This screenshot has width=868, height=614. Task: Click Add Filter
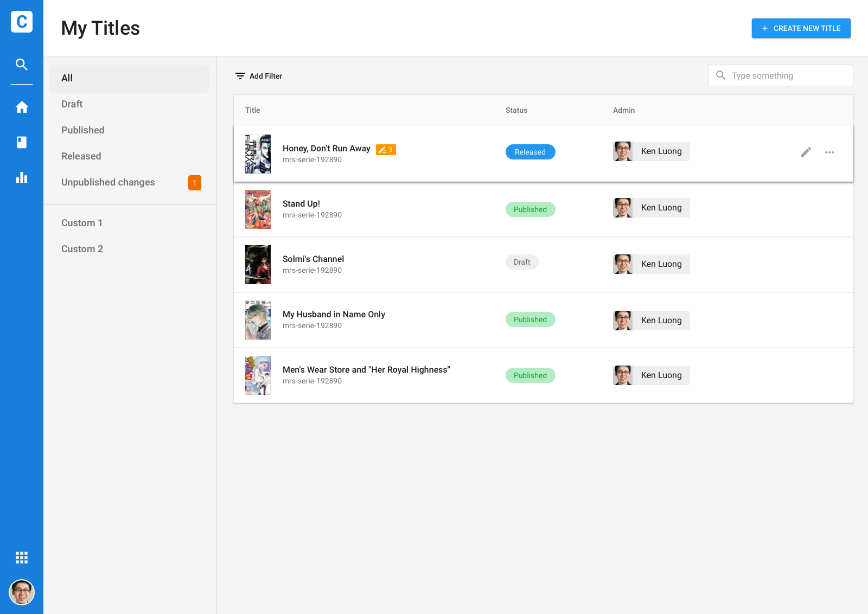tap(259, 76)
